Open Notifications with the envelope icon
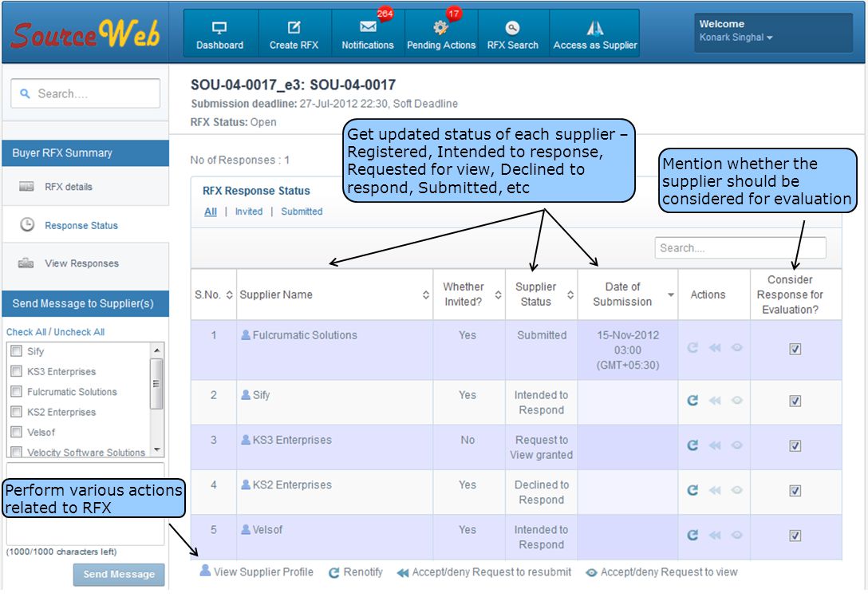 368,26
